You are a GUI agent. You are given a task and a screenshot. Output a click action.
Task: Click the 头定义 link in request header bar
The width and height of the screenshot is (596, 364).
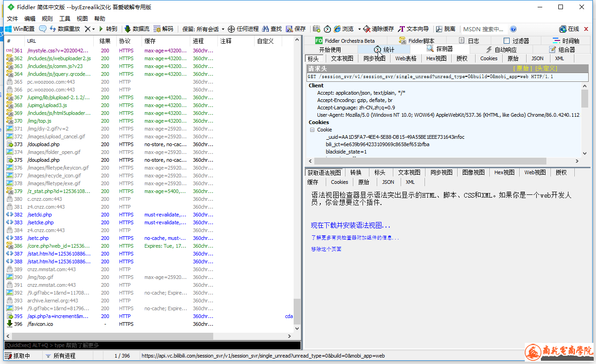point(547,68)
